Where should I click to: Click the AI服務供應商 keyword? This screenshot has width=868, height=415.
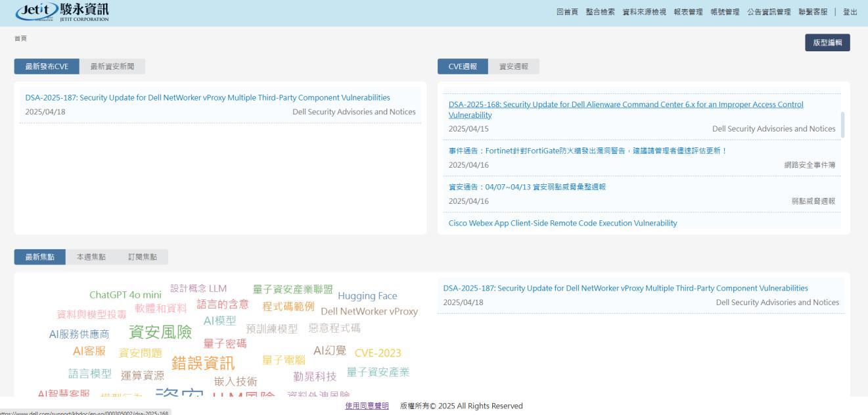tap(80, 335)
